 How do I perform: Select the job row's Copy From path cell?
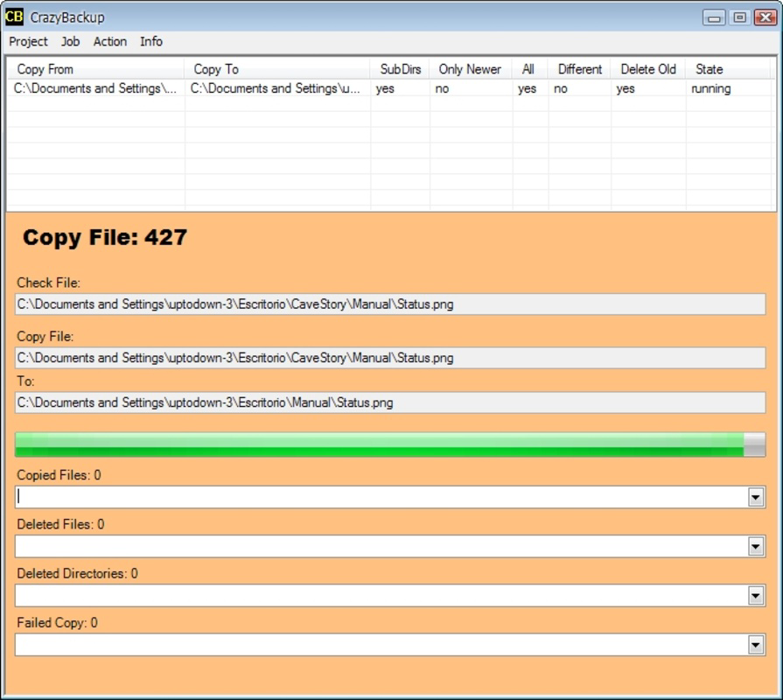[x=95, y=88]
